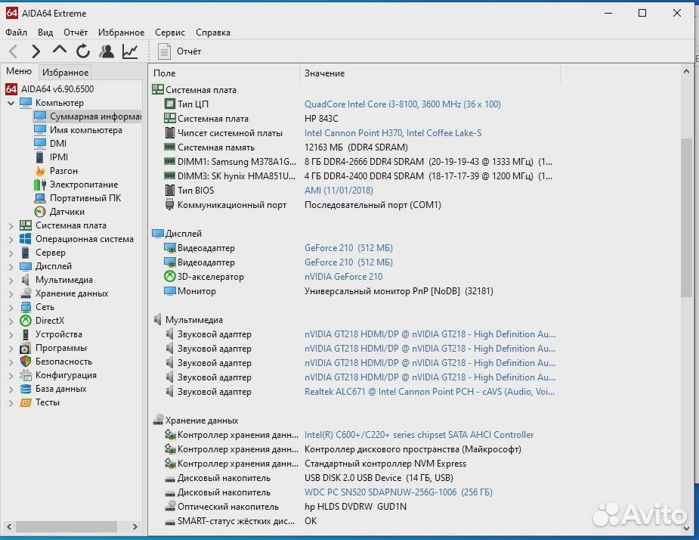Viewport: 699px width, 540px height.
Task: Select Суммарная информация in the tree
Action: click(x=88, y=116)
